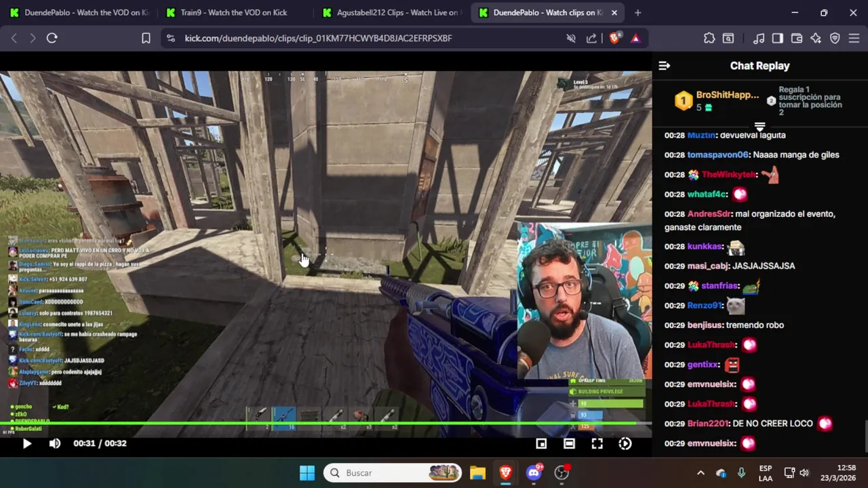The image size is (868, 488).
Task: View site settings icon in address bar
Action: pos(170,38)
